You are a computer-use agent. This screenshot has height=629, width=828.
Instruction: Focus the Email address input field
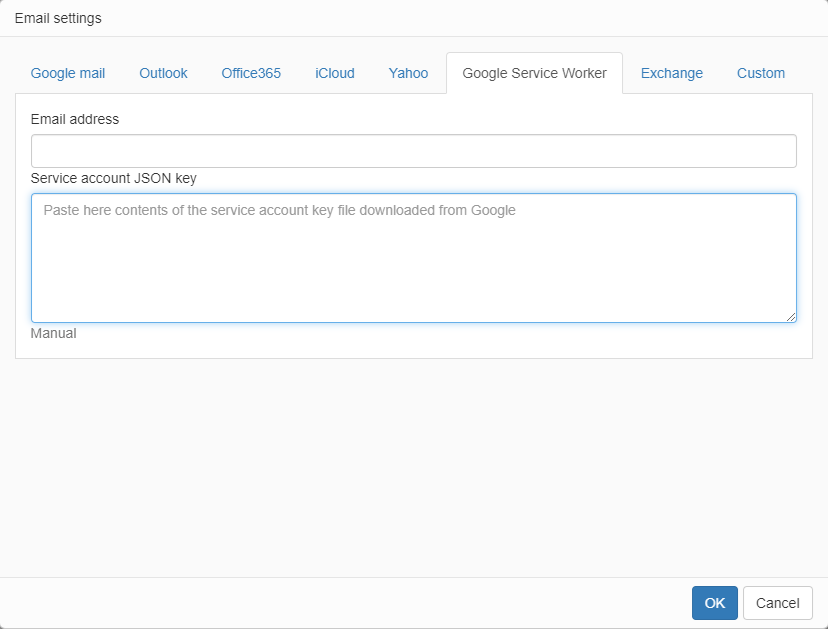pos(413,151)
